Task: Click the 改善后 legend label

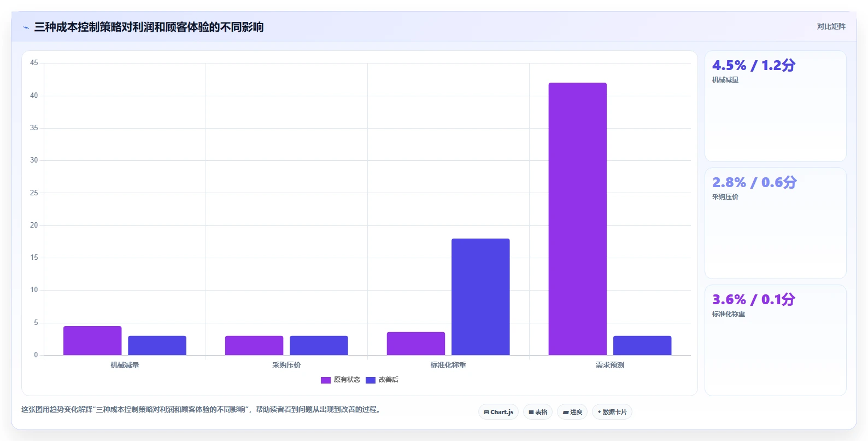Action: click(x=389, y=380)
